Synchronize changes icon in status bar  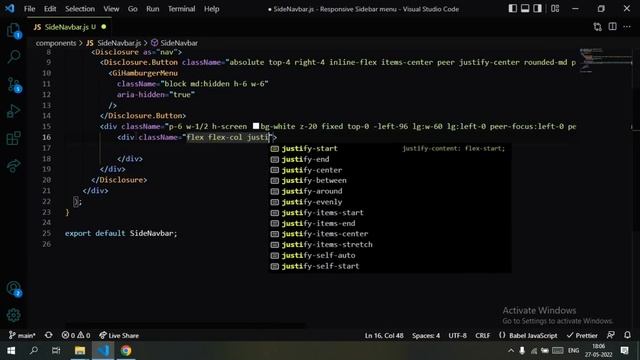(x=49, y=335)
